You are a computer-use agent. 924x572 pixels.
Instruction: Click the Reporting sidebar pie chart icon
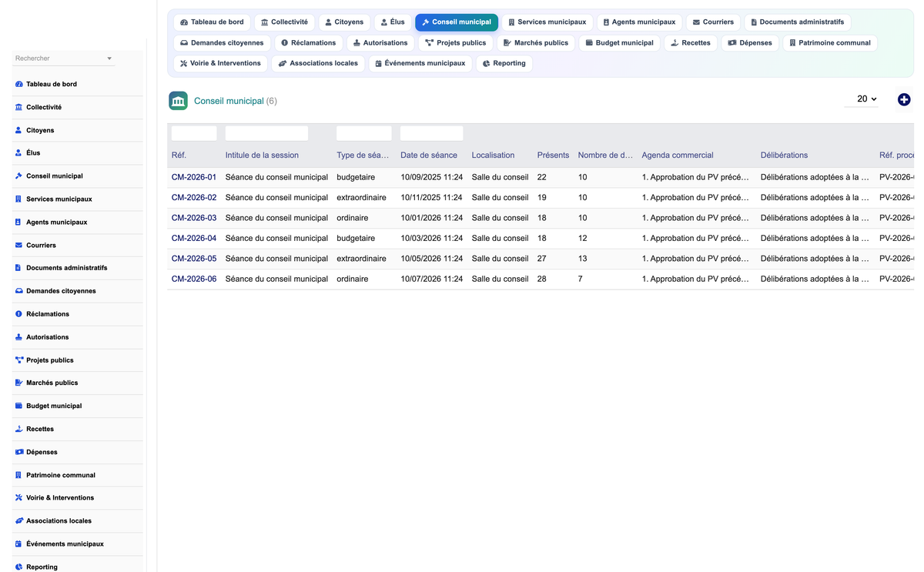18,567
